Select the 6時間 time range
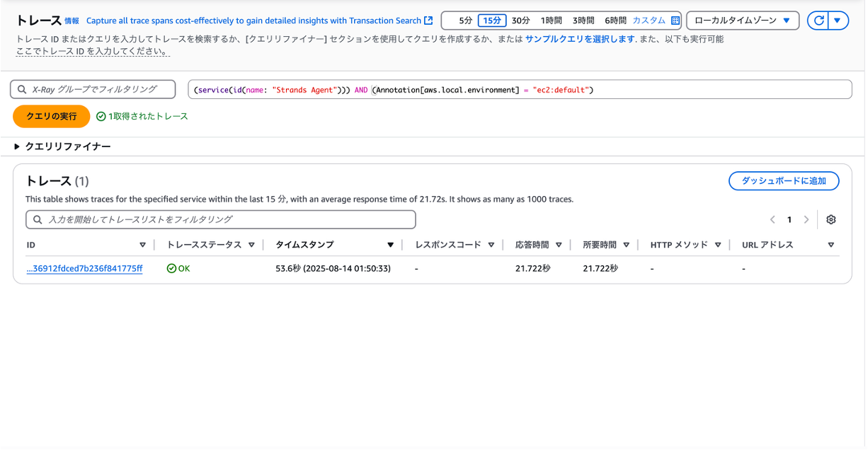The height and width of the screenshot is (450, 868). click(615, 21)
